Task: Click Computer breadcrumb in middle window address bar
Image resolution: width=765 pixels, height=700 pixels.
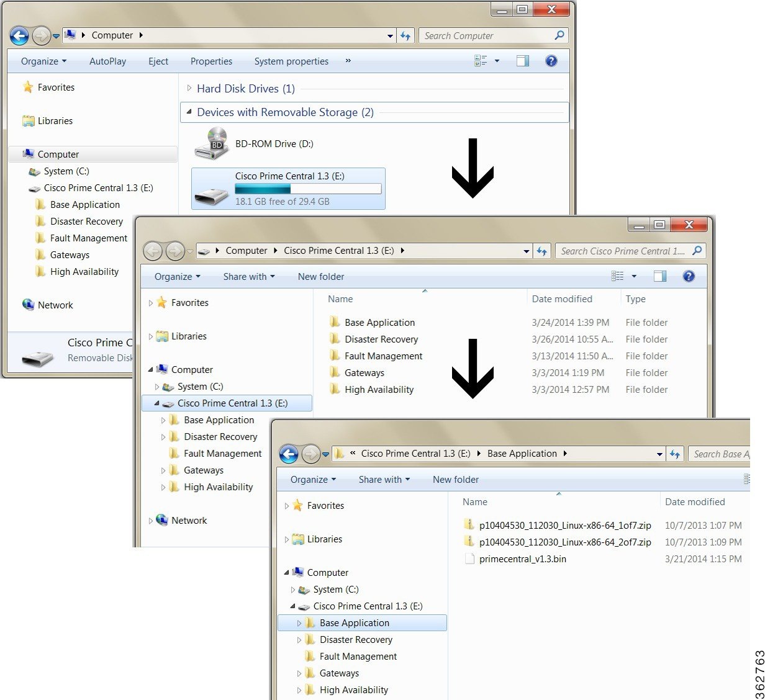Action: tap(247, 251)
